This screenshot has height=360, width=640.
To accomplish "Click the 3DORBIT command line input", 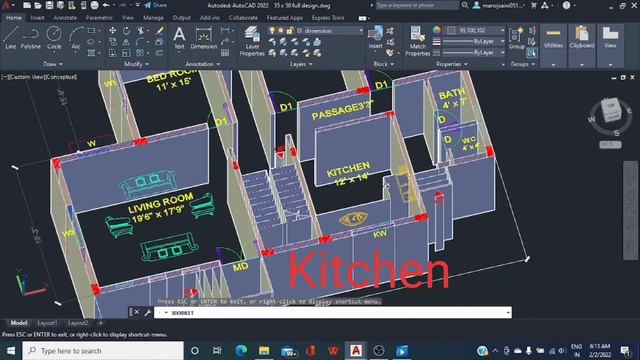I will [333, 313].
